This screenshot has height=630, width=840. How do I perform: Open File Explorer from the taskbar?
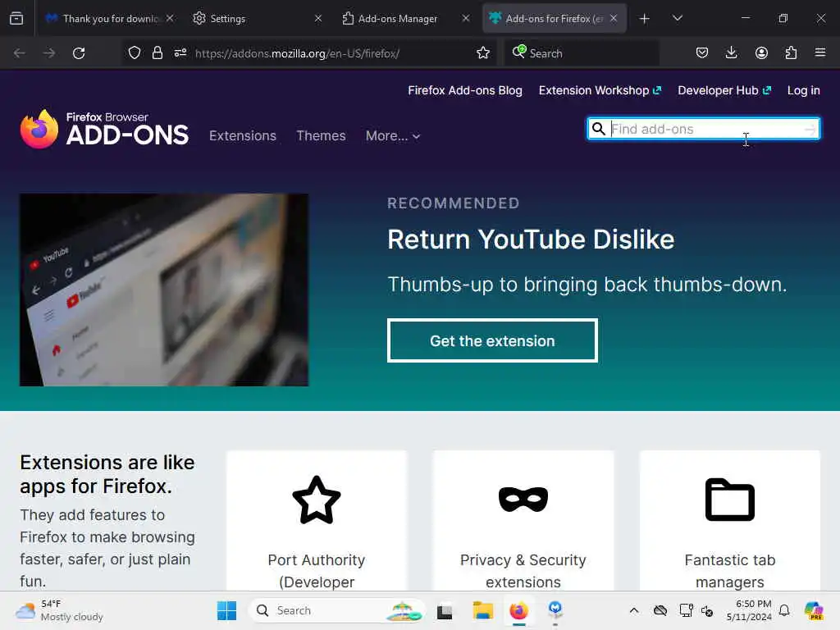[x=482, y=610]
